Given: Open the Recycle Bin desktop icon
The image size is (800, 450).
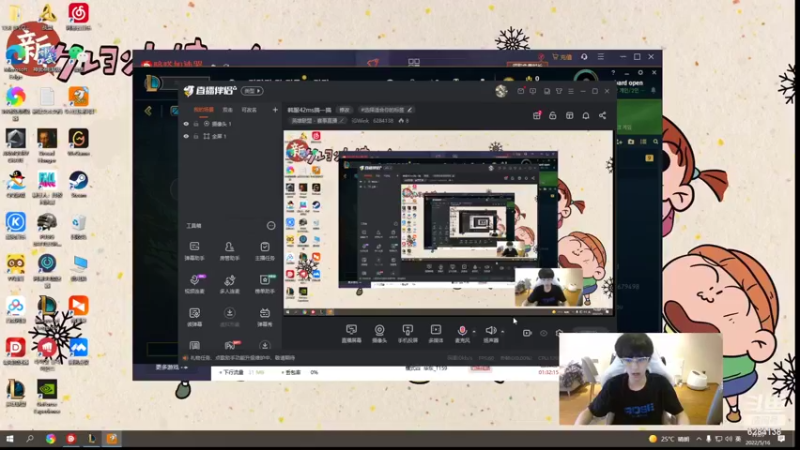Looking at the screenshot, I should click(x=79, y=227).
